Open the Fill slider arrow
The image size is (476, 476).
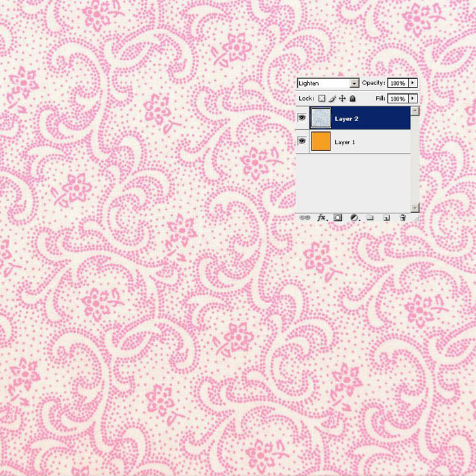pos(413,99)
